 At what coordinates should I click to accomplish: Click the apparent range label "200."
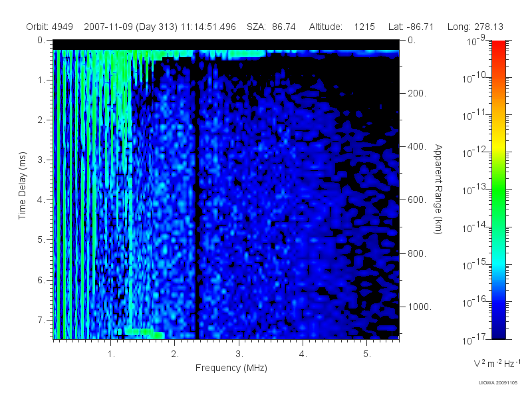(x=417, y=93)
